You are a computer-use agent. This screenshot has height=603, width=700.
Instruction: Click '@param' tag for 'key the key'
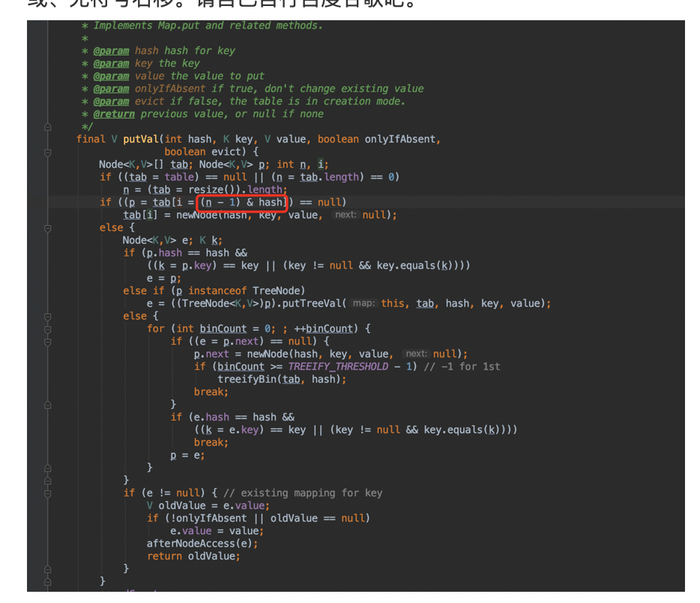[x=111, y=64]
